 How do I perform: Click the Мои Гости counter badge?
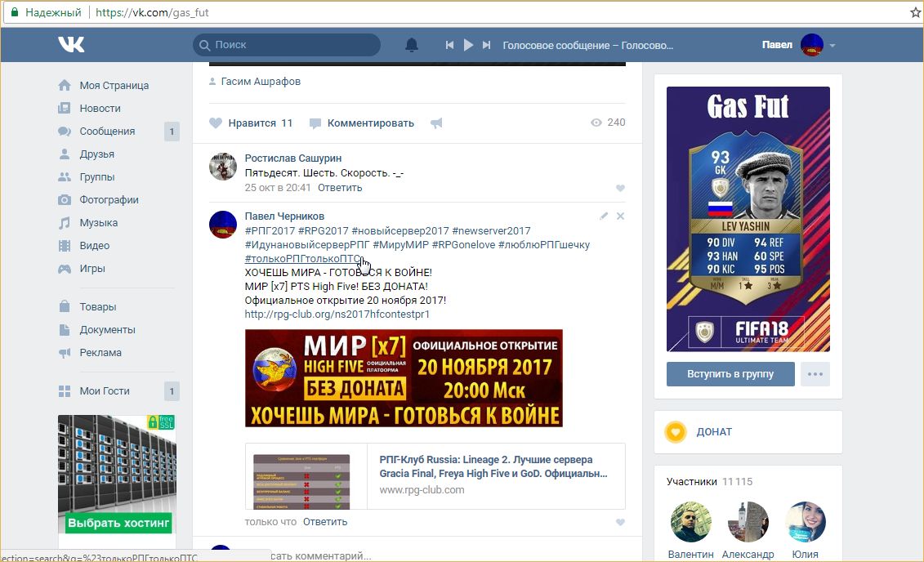(172, 391)
